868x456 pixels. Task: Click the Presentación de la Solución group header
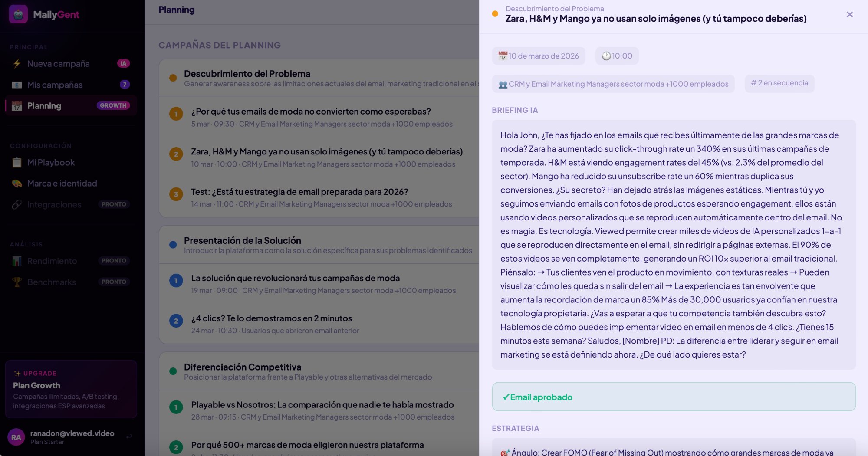coord(319,245)
